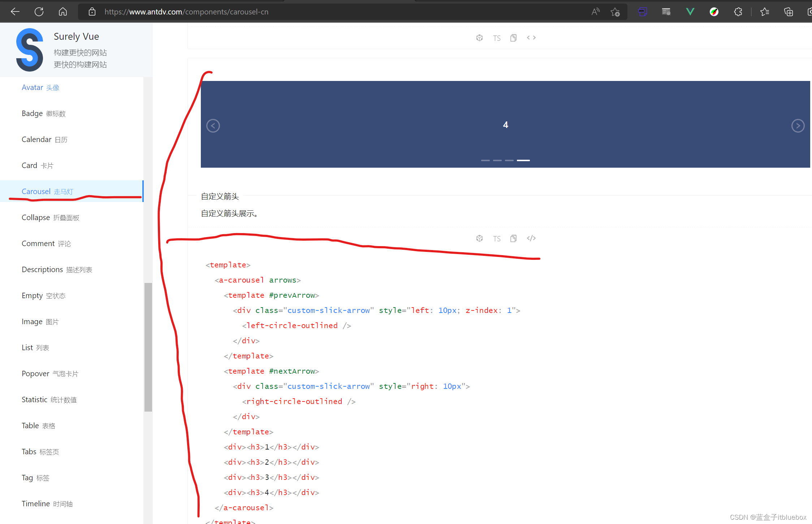Open the Calendar component page
The width and height of the screenshot is (812, 524).
(44, 139)
